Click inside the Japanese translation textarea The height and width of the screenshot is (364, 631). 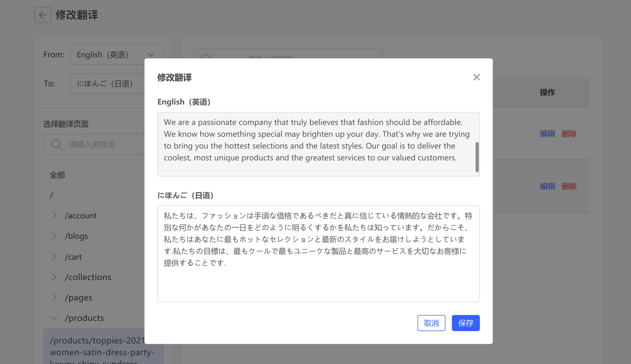point(318,281)
